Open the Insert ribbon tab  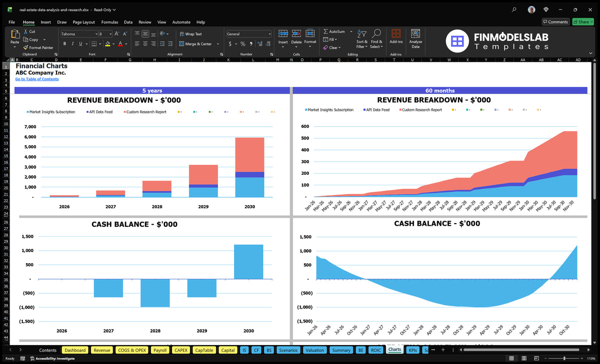coord(45,22)
